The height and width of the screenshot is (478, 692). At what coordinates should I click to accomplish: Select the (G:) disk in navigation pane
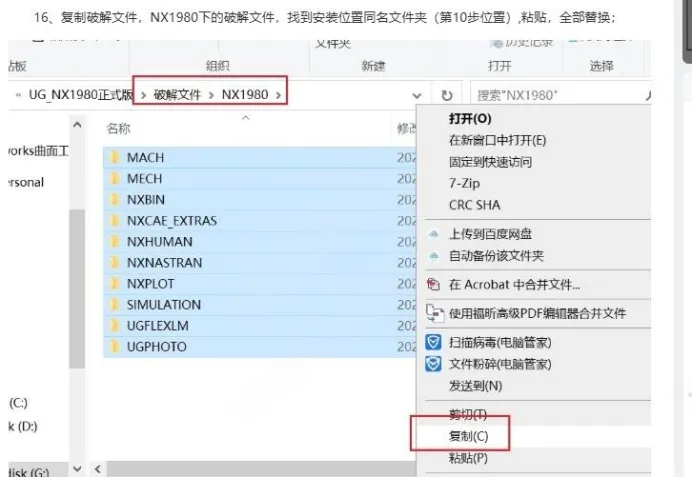coord(29,472)
